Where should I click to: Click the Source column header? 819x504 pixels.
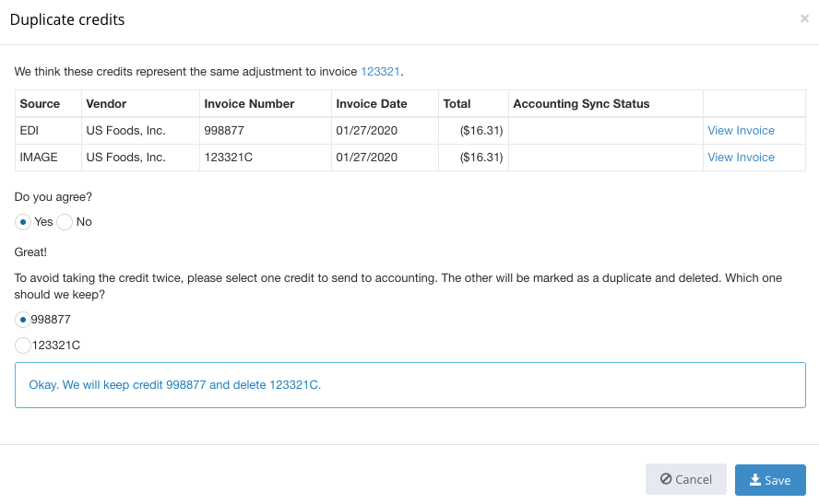pyautogui.click(x=40, y=104)
